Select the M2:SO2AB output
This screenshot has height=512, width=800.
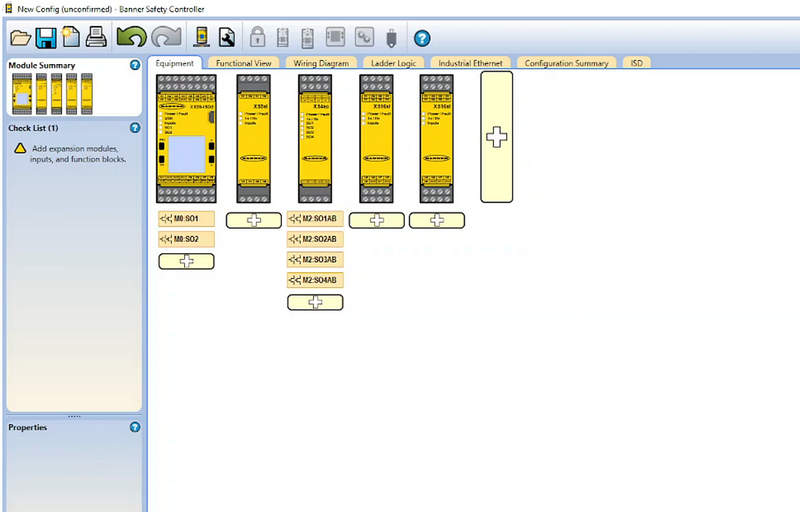pyautogui.click(x=315, y=239)
